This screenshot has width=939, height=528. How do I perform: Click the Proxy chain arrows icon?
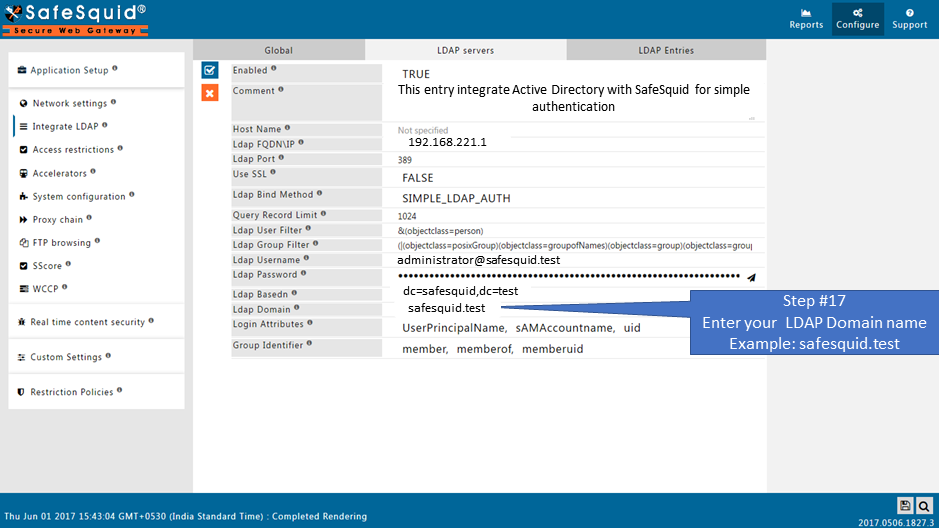click(23, 220)
